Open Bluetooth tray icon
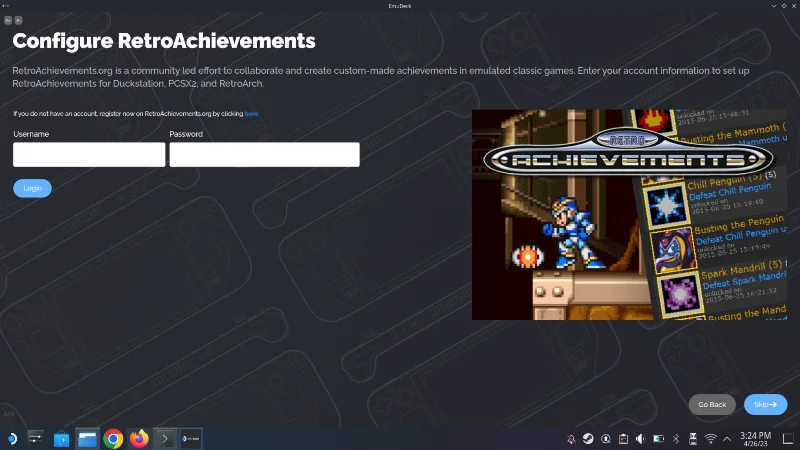Viewport: 800px width, 450px height. pos(676,439)
